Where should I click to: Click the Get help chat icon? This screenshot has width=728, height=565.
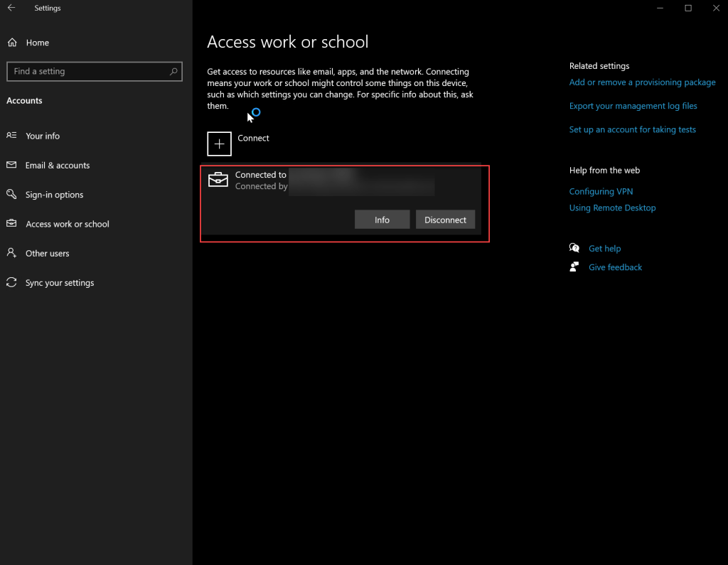coord(574,248)
